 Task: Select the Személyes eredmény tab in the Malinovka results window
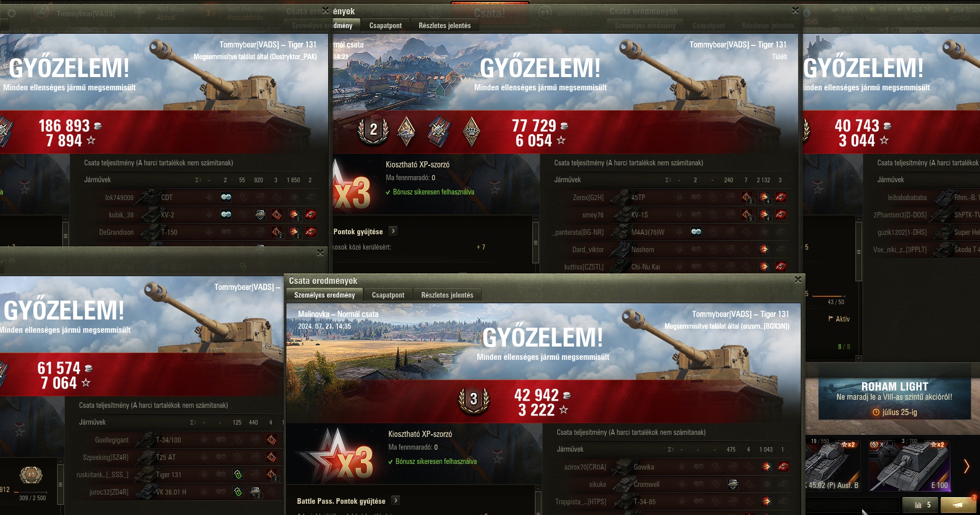click(325, 295)
